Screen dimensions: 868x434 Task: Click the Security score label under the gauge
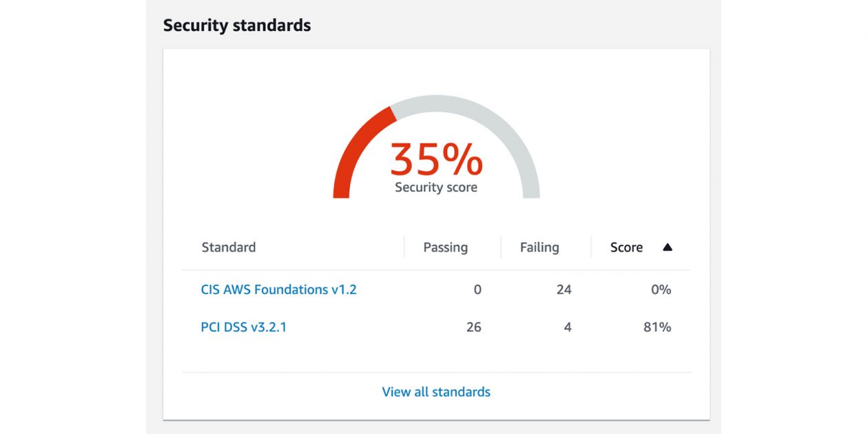pos(436,187)
